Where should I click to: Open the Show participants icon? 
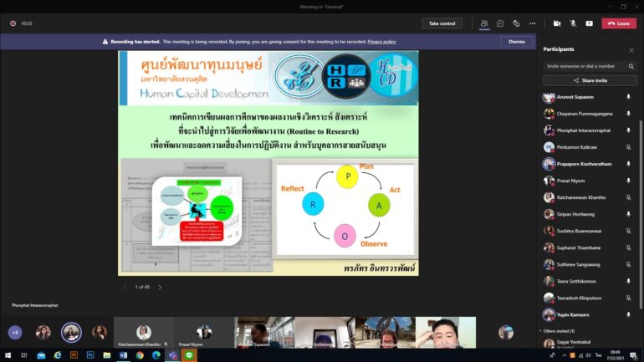click(x=484, y=23)
